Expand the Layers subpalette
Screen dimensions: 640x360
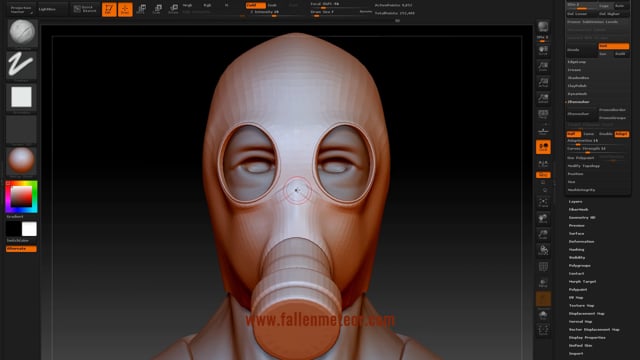pos(576,202)
